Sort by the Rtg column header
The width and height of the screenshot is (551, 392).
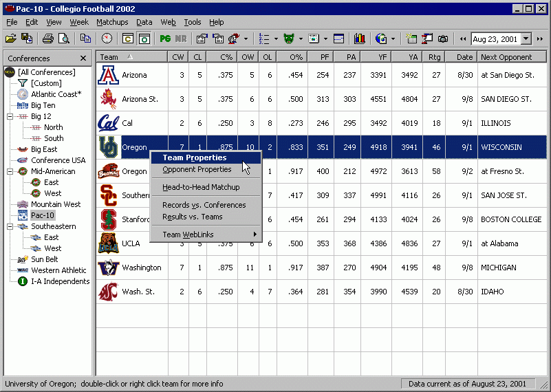pos(434,57)
